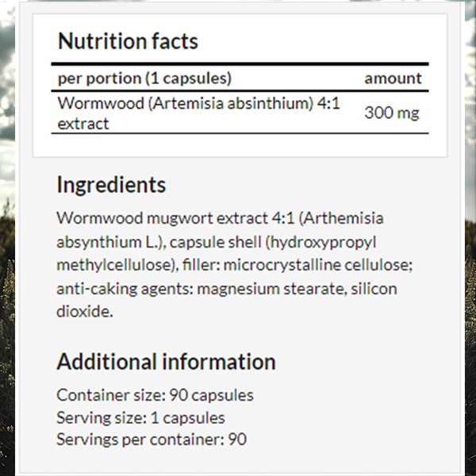Click 'silicon' at end of ingredients line
This screenshot has width=476, height=476.
pos(374,289)
